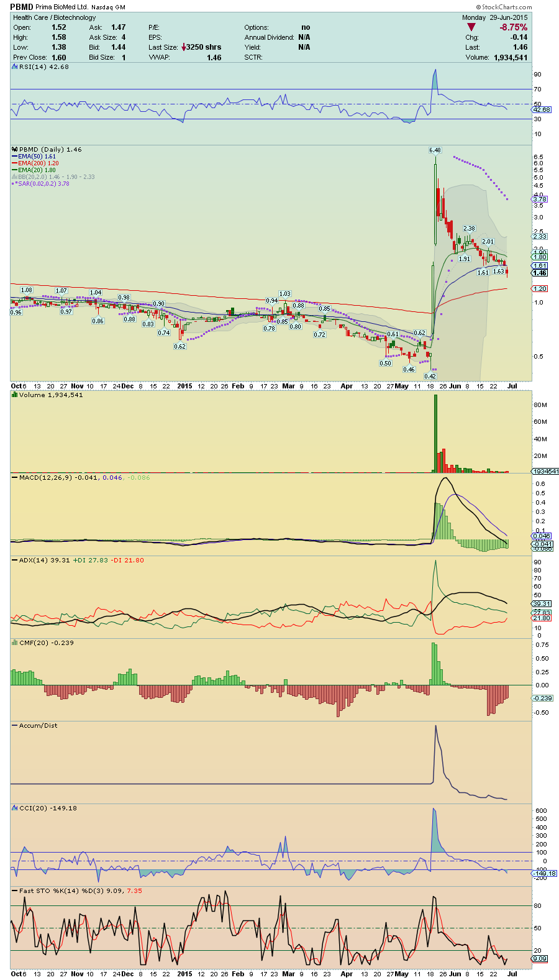Click the Fast STO axis tag 9.09
Screen dimensions: 559x980
pos(540,958)
